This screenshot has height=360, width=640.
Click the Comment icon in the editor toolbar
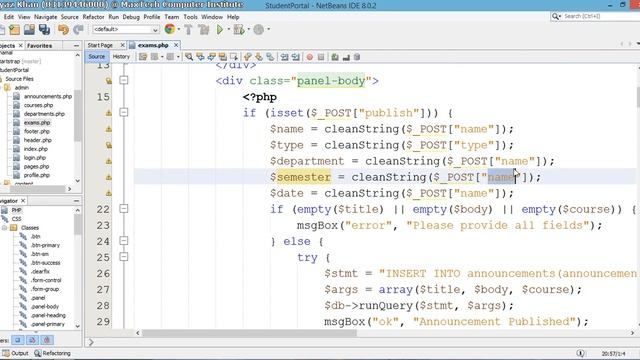[335, 57]
